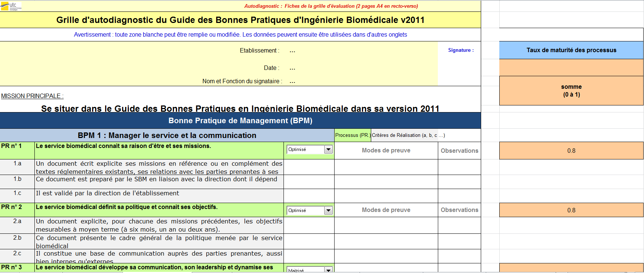Viewport: 644px width, 273px height.
Task: Click the MISSION PRINCIPALE underlined label
Action: pos(32,96)
